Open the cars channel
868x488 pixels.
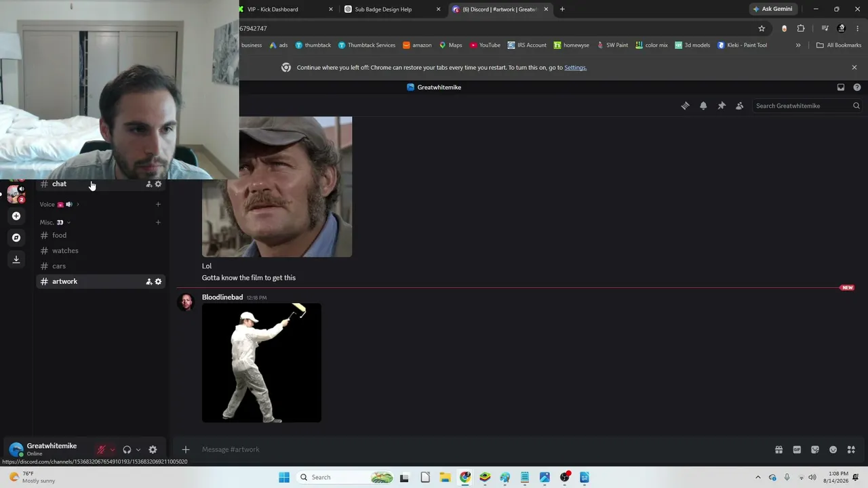tap(102, 266)
